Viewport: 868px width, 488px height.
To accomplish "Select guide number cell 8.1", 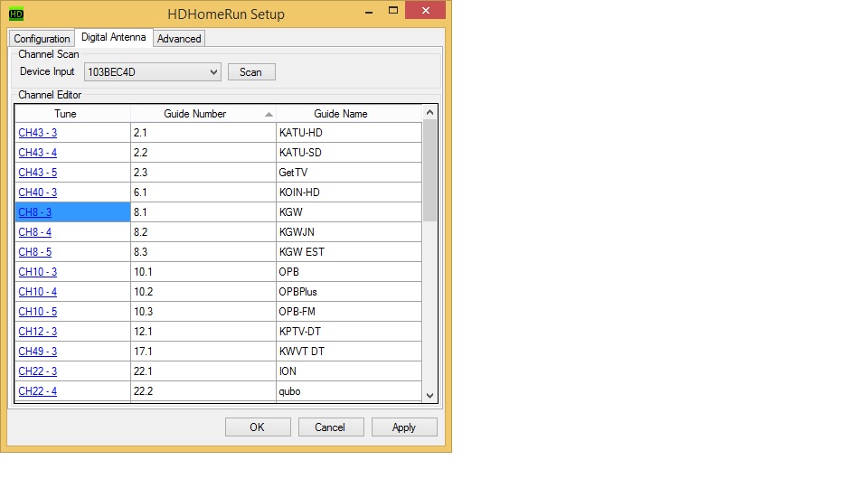I will point(203,212).
